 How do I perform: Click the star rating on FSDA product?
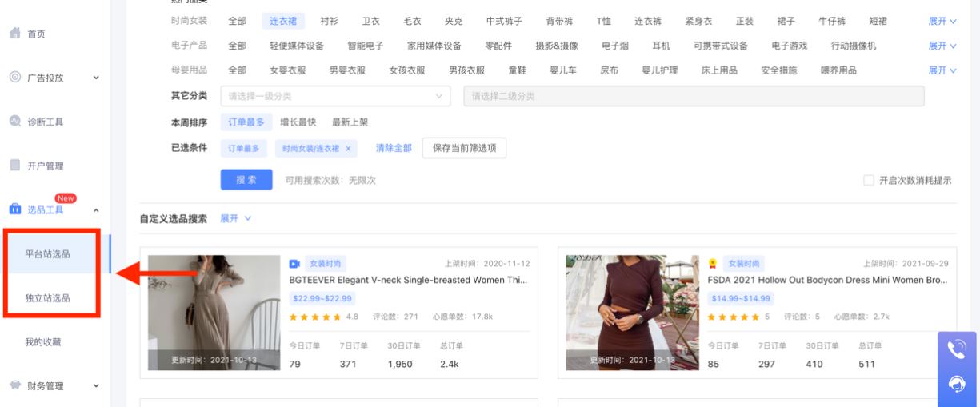[734, 317]
